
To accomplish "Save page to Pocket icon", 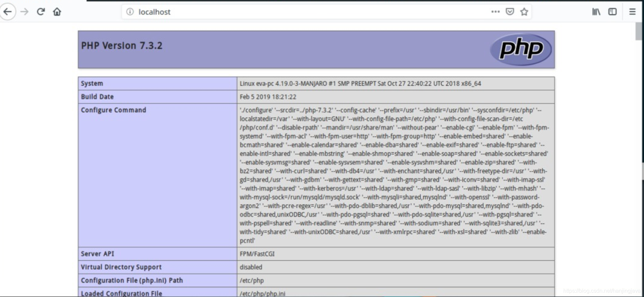I will point(510,12).
